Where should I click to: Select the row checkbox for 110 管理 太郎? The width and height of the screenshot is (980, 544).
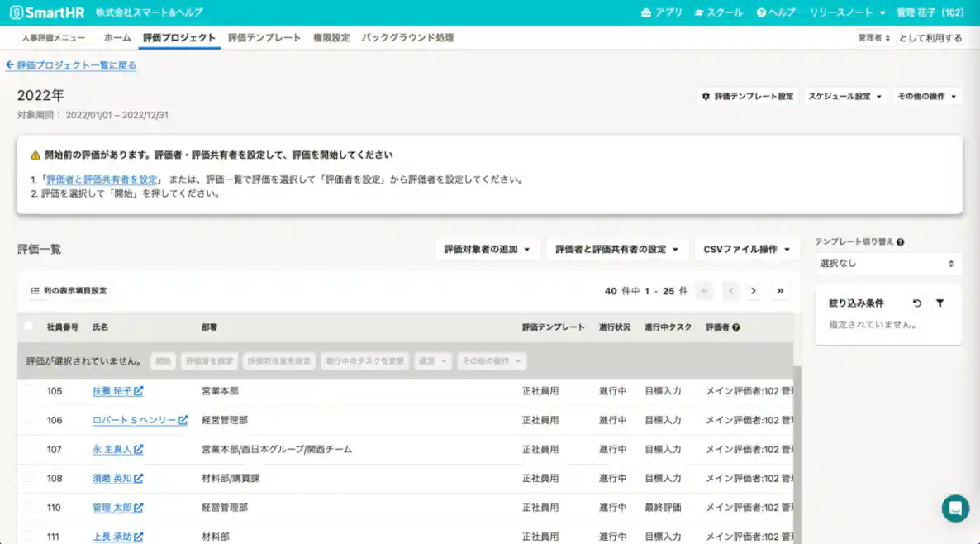pos(29,507)
